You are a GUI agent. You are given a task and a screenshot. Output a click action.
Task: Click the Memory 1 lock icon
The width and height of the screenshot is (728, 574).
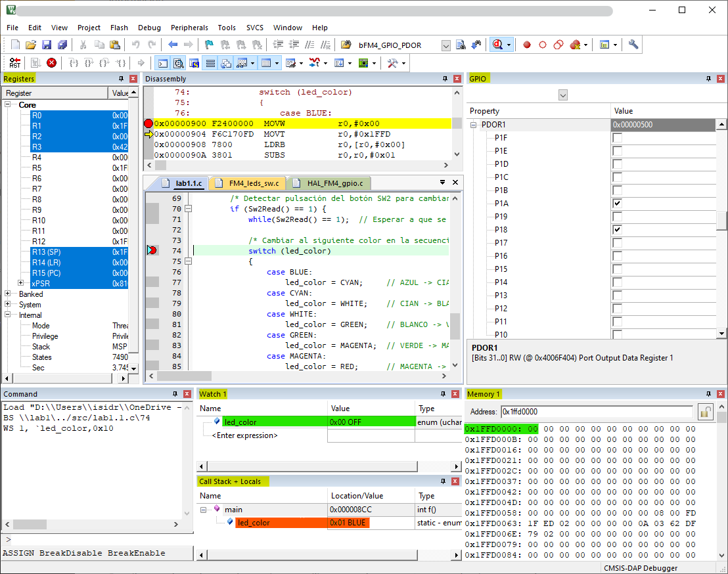[x=706, y=412]
